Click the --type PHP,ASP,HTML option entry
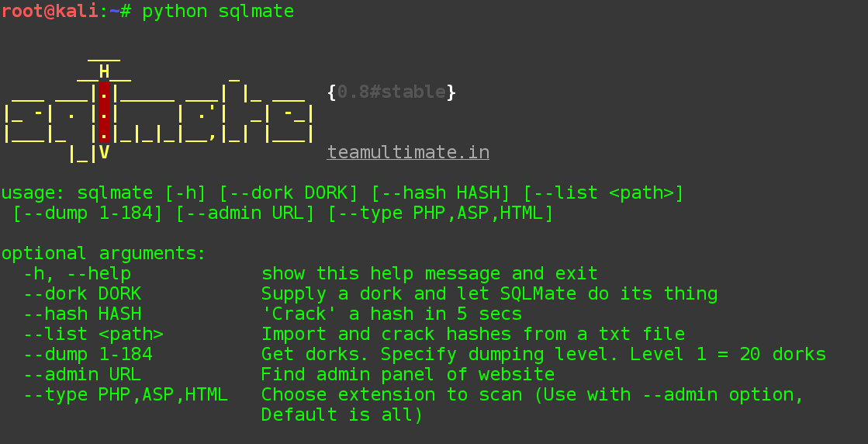Image resolution: width=868 pixels, height=444 pixels. (125, 395)
